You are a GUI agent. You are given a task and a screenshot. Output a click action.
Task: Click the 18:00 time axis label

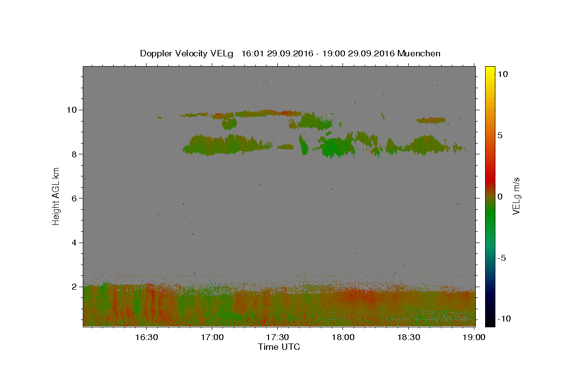click(x=343, y=338)
